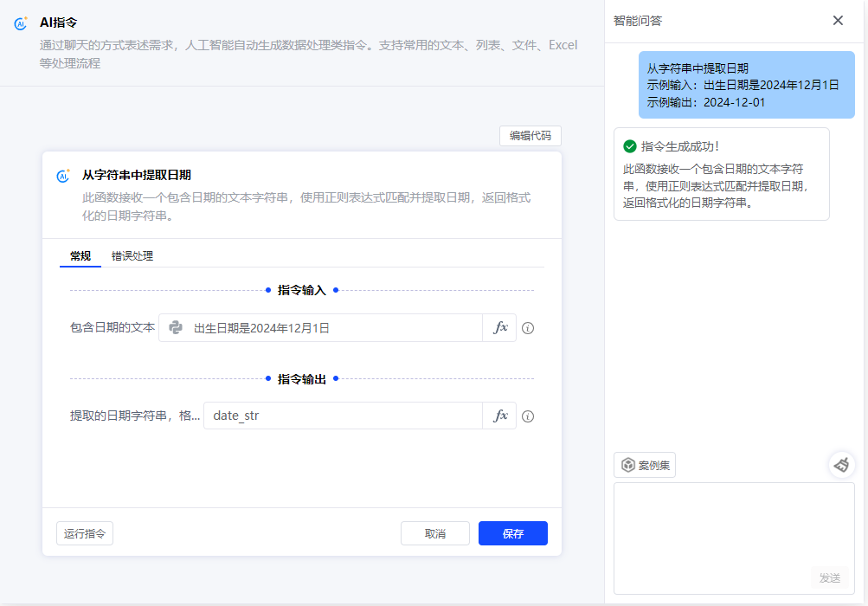Screen dimensions: 868x606
Task: Click info icon next to 包含日期的文本 field
Action: click(528, 329)
